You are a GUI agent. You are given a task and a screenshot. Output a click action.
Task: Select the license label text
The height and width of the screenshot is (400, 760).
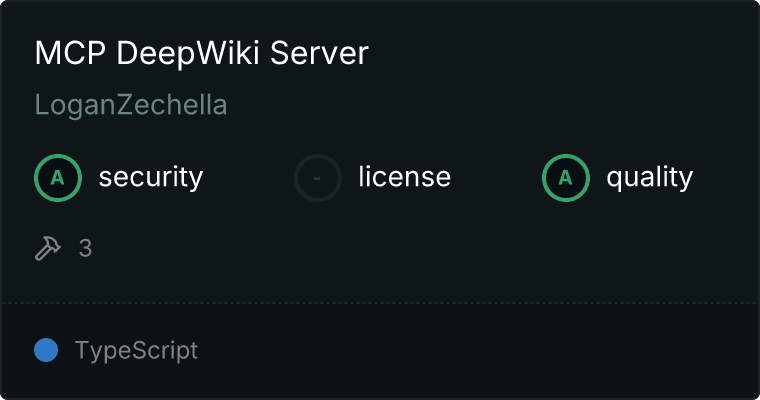point(404,178)
